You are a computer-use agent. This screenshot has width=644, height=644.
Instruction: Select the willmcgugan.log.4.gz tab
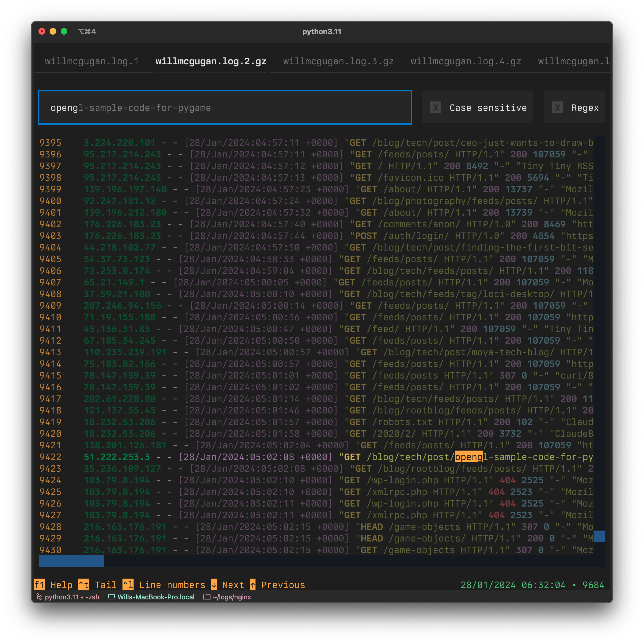coord(465,61)
